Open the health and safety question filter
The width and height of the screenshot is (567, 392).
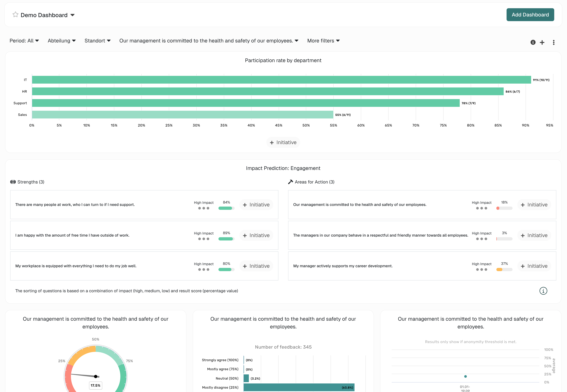coord(208,41)
